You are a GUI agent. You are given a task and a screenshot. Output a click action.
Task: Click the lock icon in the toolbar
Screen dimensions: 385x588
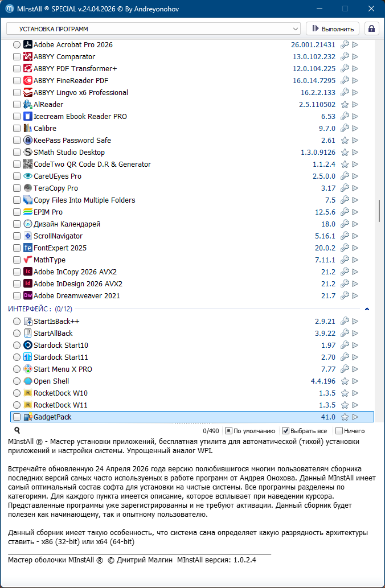pos(371,28)
